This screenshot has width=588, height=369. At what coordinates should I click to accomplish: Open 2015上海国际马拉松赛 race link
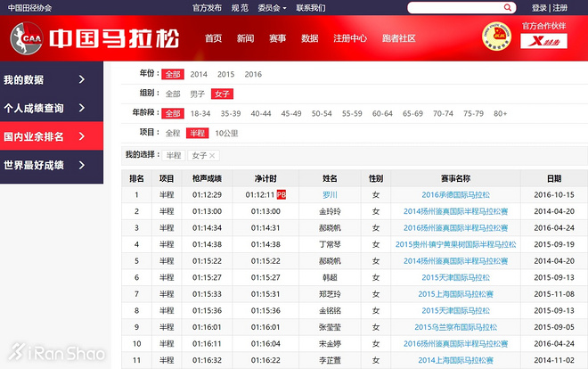click(x=455, y=294)
